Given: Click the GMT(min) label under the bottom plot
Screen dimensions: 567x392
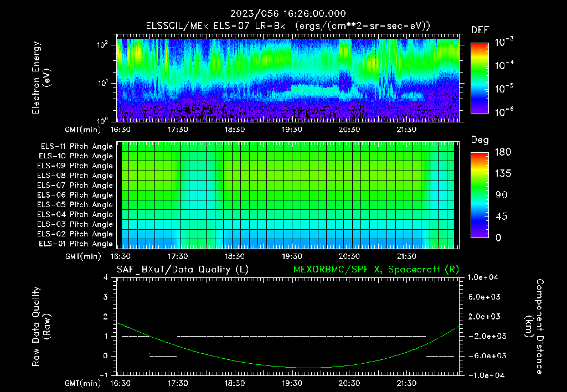Looking at the screenshot, I should point(83,384).
